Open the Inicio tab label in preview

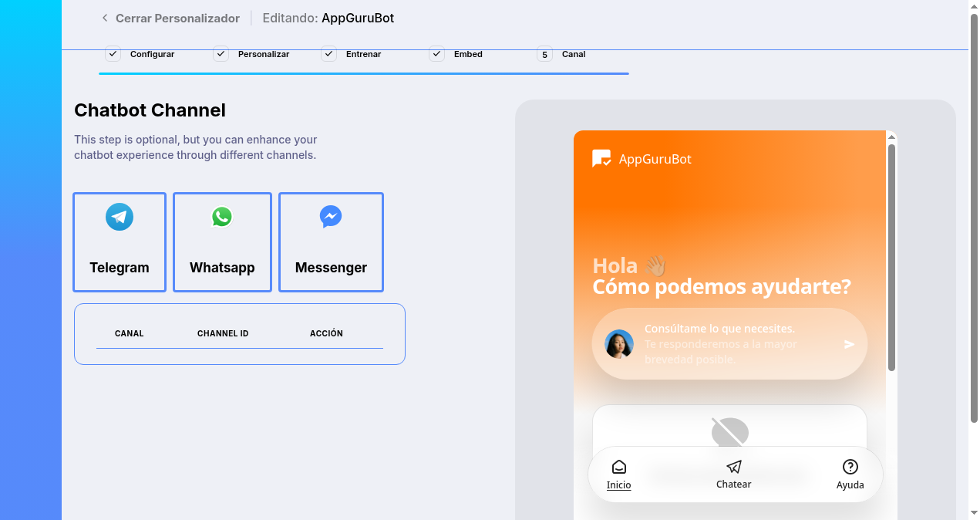point(618,485)
